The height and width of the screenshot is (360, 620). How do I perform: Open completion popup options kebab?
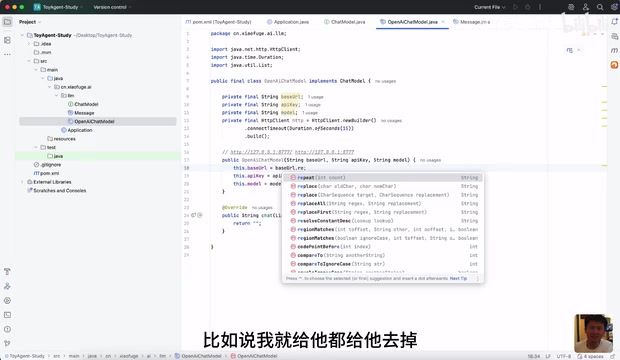[x=477, y=279]
